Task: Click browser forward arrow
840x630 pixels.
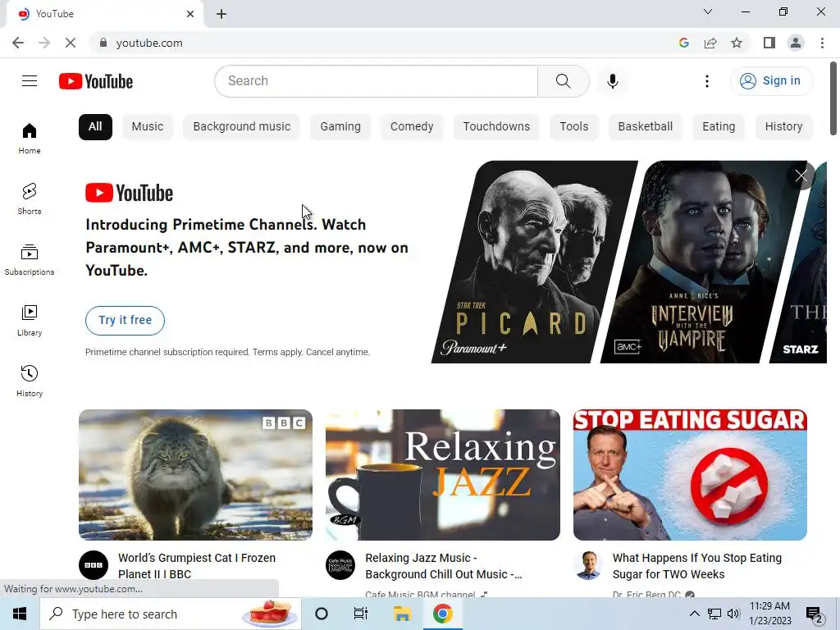Action: [44, 43]
